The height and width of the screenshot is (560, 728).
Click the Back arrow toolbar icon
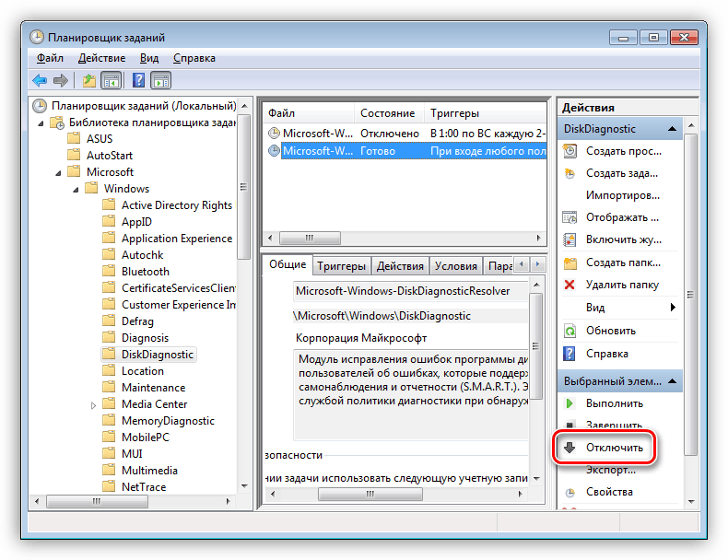click(x=40, y=81)
